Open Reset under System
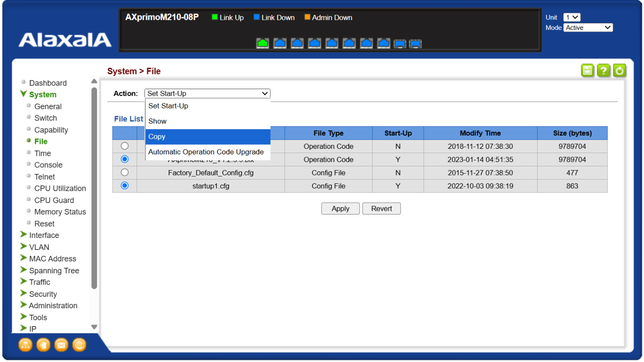The width and height of the screenshot is (644, 362). coord(44,224)
